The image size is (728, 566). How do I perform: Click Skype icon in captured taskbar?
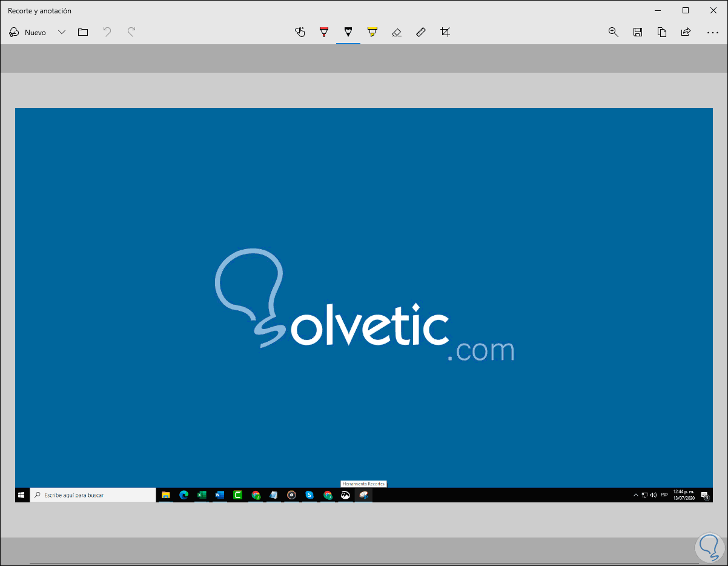309,495
